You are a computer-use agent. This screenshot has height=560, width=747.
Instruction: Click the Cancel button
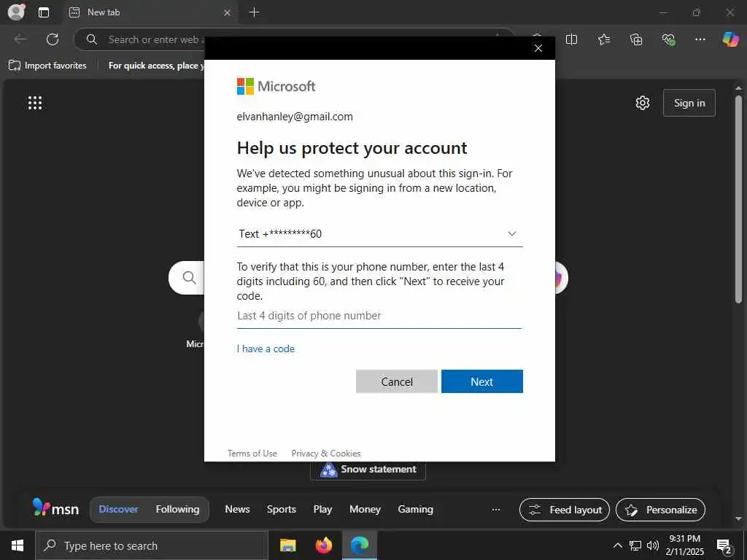point(397,381)
